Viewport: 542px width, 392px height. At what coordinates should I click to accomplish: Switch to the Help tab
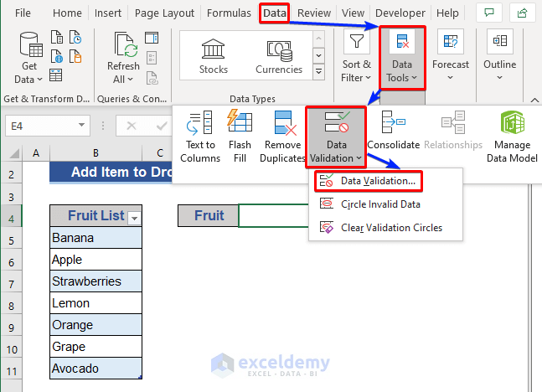coord(447,13)
